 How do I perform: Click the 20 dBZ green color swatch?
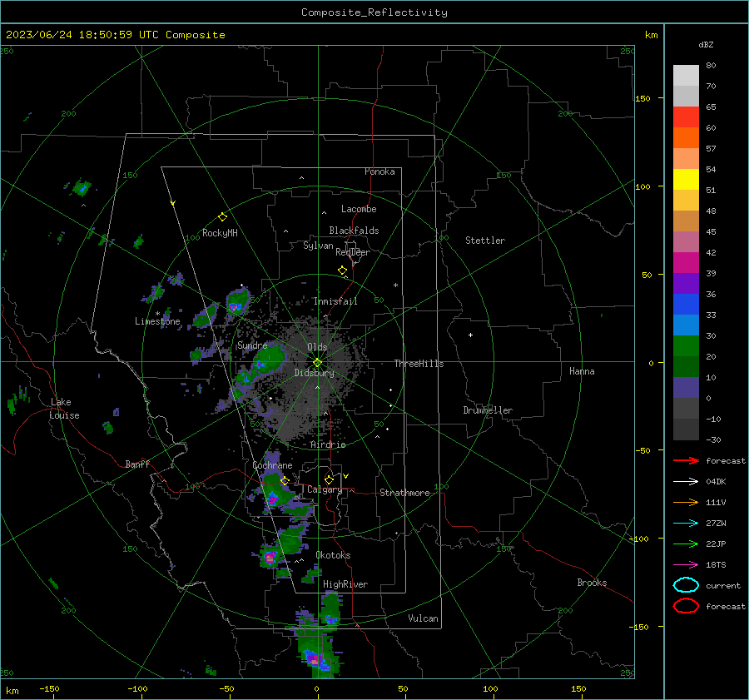pyautogui.click(x=686, y=345)
